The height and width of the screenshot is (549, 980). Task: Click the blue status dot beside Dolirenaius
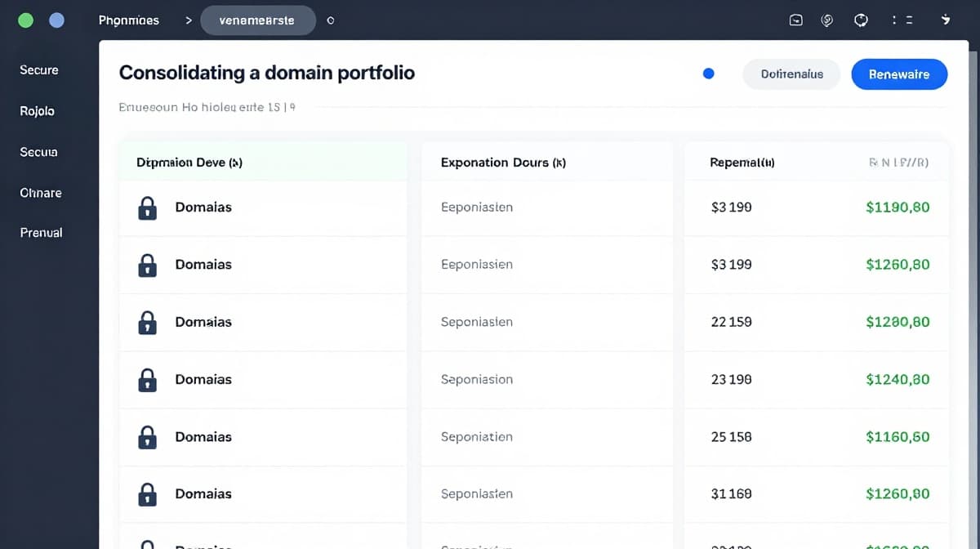708,74
